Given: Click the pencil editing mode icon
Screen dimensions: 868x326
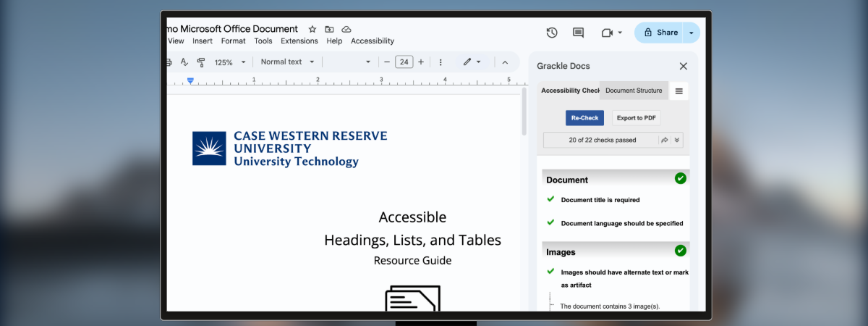Looking at the screenshot, I should pyautogui.click(x=467, y=62).
